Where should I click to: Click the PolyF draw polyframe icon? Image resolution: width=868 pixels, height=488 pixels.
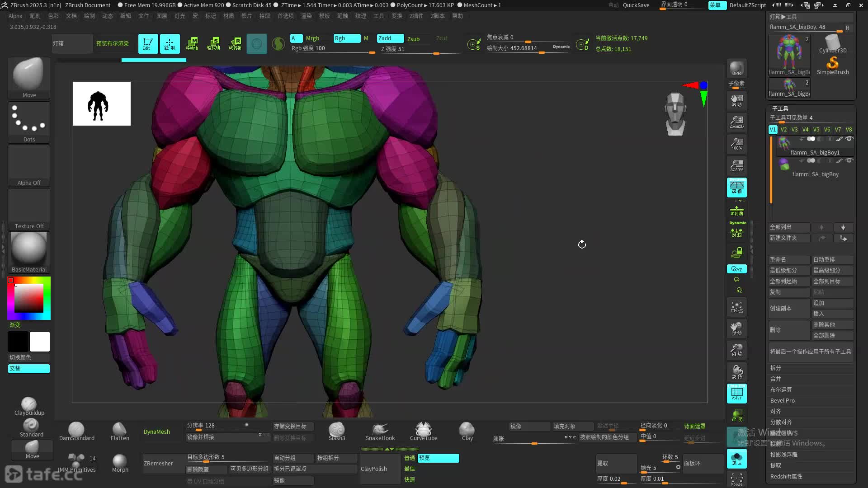click(736, 393)
